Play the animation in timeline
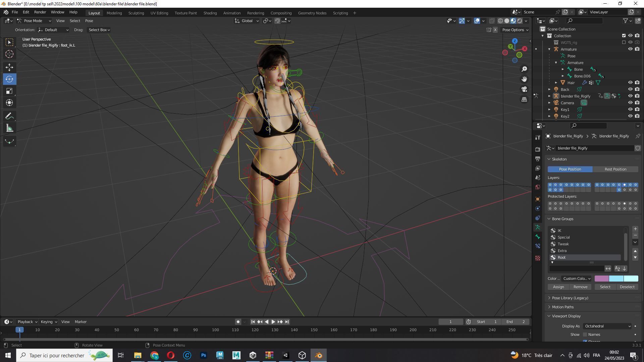The width and height of the screenshot is (644, 362). pyautogui.click(x=273, y=322)
